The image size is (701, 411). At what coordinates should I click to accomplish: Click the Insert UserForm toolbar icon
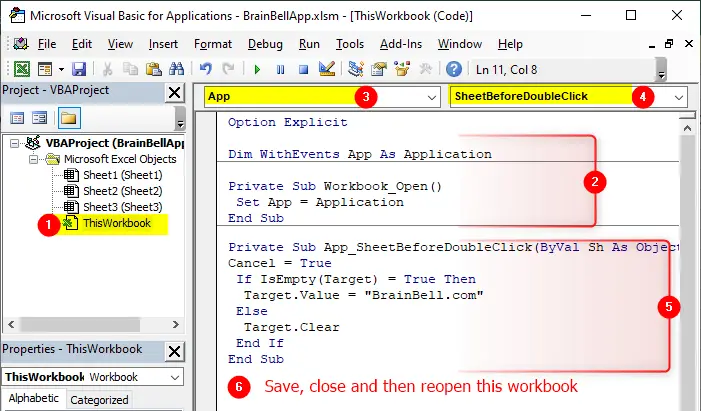coord(45,69)
